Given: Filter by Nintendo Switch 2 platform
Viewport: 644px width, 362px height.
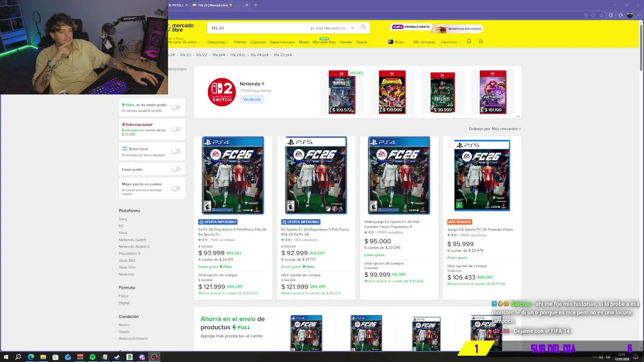Looking at the screenshot, I should point(134,247).
